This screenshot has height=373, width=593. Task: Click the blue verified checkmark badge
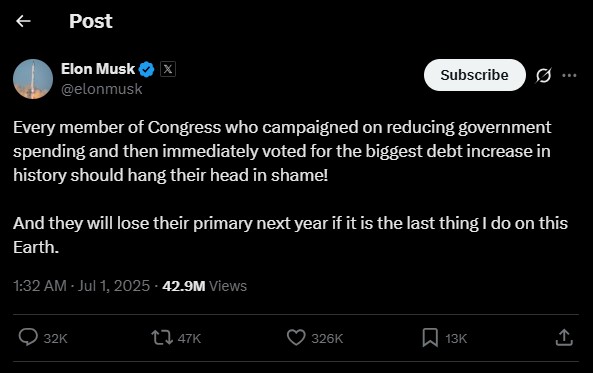pos(146,70)
